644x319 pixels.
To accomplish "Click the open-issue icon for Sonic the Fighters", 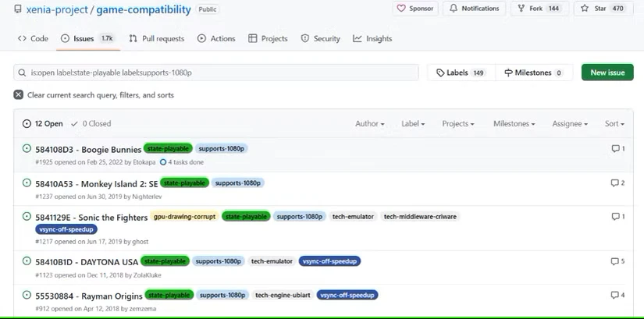I will click(x=27, y=216).
